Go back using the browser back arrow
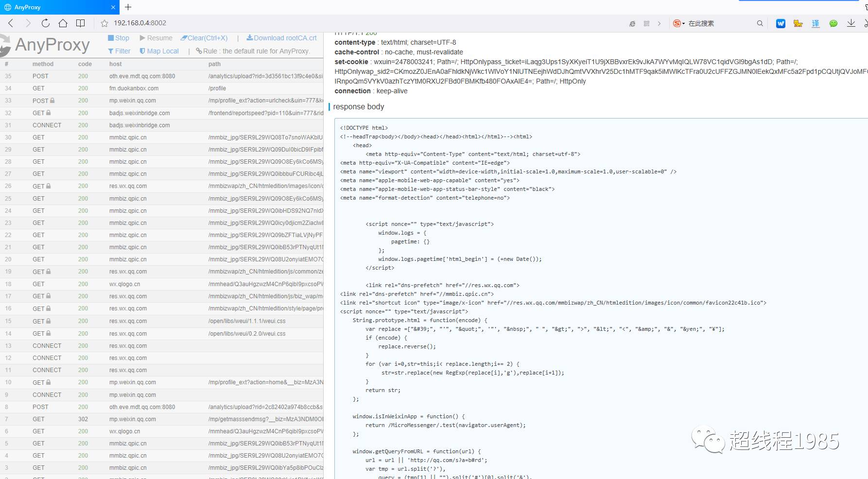The height and width of the screenshot is (479, 868). 11,23
